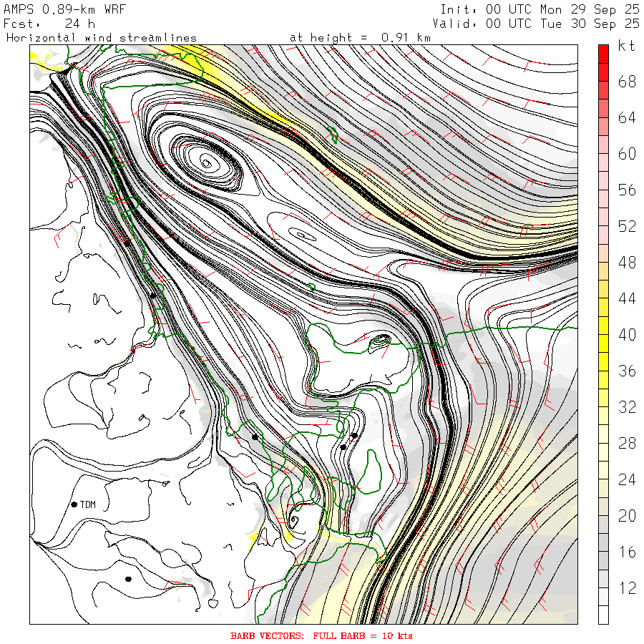
Task: Click the legend value label 12
Action: click(627, 588)
